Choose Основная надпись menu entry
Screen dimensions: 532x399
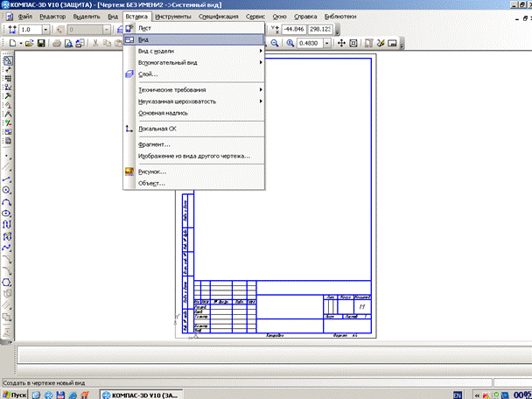193,113
